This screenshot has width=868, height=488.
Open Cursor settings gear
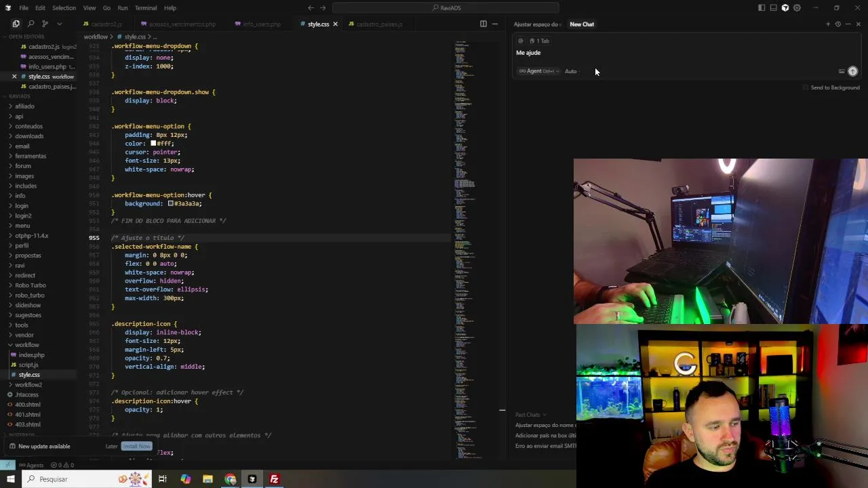[x=797, y=8]
